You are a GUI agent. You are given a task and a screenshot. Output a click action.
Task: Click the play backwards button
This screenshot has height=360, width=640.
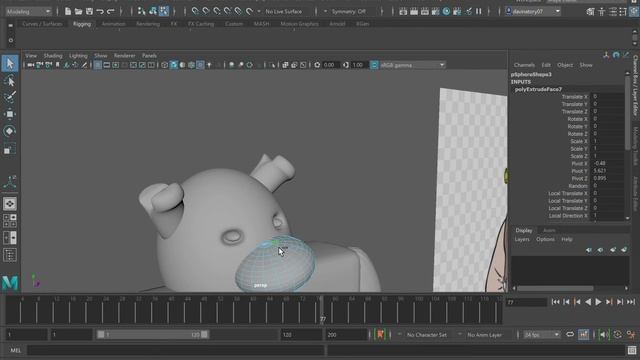pyautogui.click(x=588, y=302)
